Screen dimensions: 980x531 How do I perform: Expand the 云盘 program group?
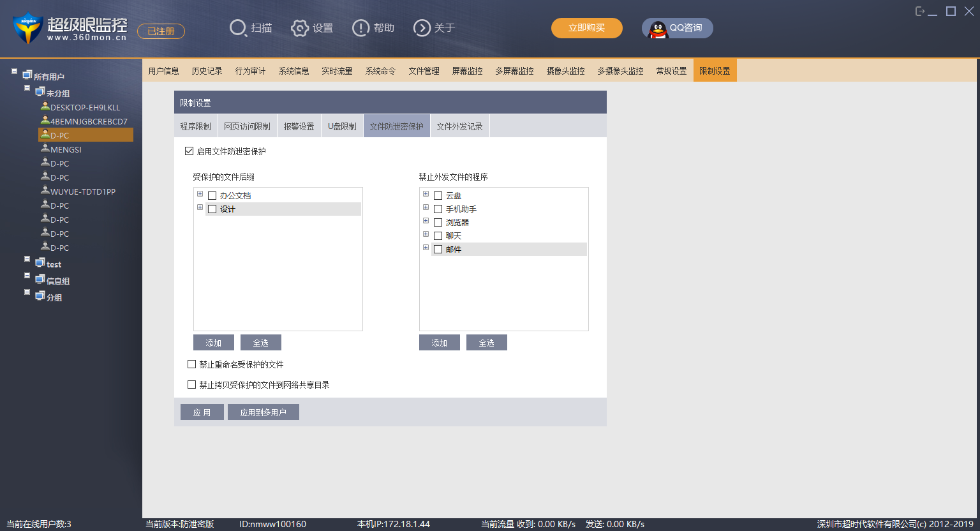426,194
